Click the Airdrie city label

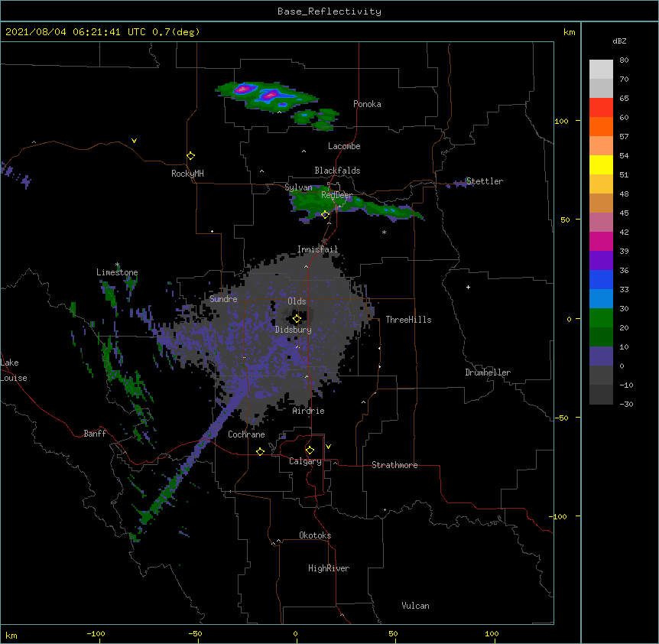(x=309, y=411)
